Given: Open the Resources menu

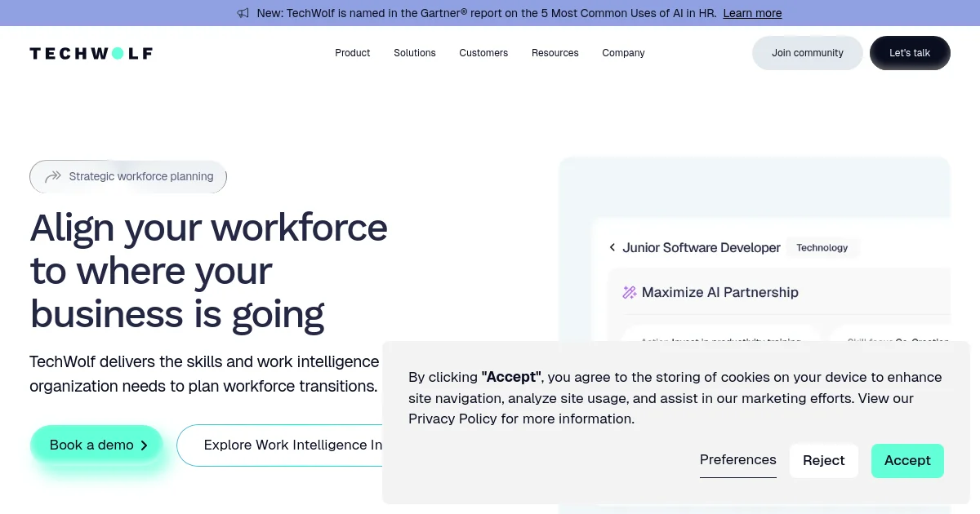Looking at the screenshot, I should pyautogui.click(x=555, y=53).
